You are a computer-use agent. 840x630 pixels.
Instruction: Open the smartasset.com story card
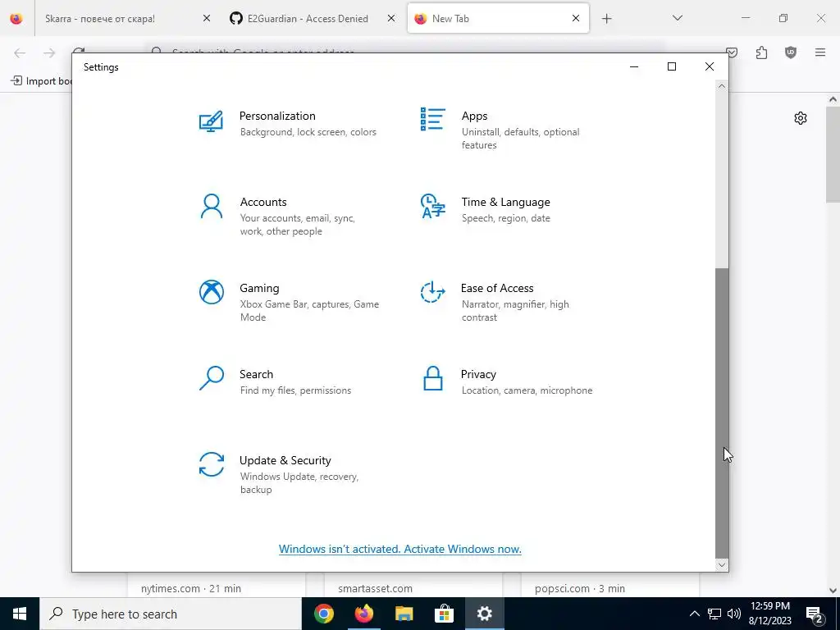(x=413, y=584)
